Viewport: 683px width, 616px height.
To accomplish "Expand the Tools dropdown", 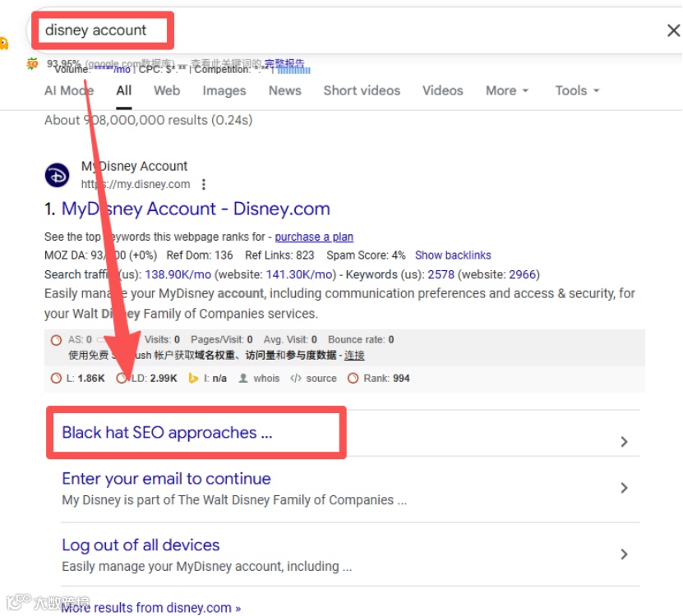I will click(578, 90).
